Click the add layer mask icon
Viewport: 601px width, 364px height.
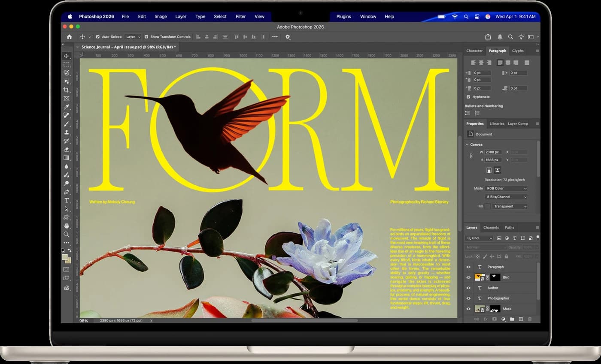click(x=494, y=319)
